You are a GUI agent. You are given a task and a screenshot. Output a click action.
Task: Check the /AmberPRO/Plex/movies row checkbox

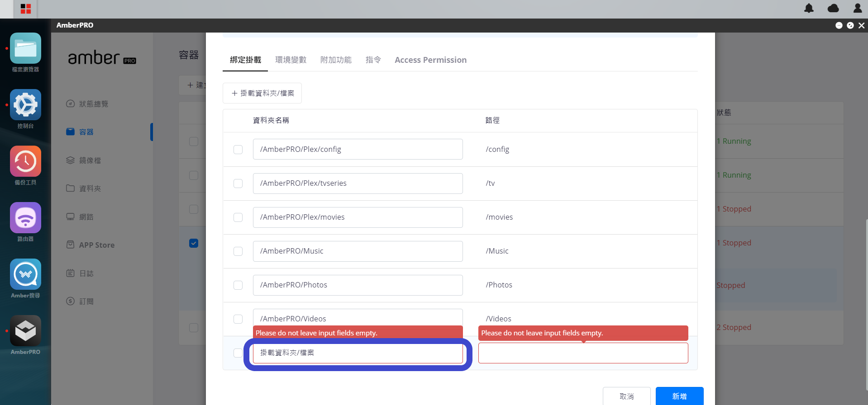click(238, 217)
